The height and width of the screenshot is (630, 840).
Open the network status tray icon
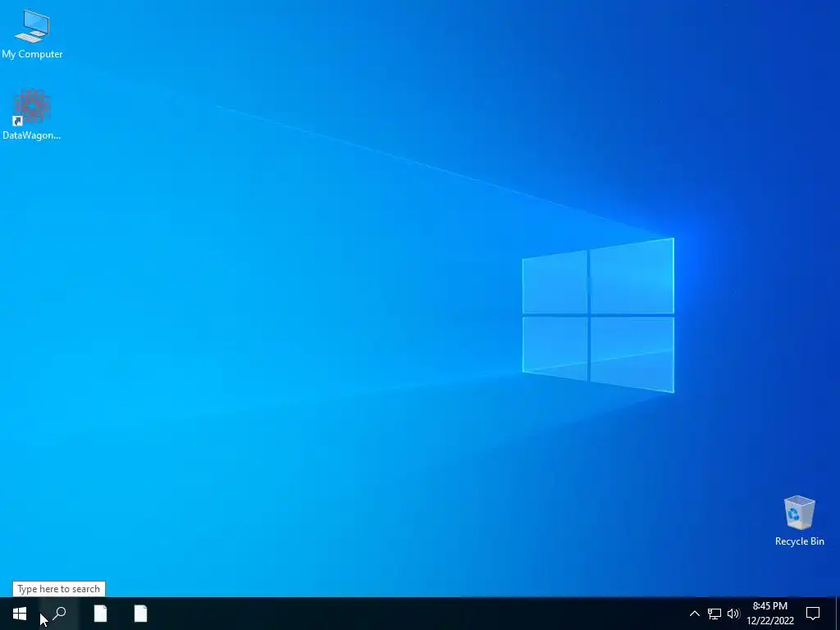714,614
